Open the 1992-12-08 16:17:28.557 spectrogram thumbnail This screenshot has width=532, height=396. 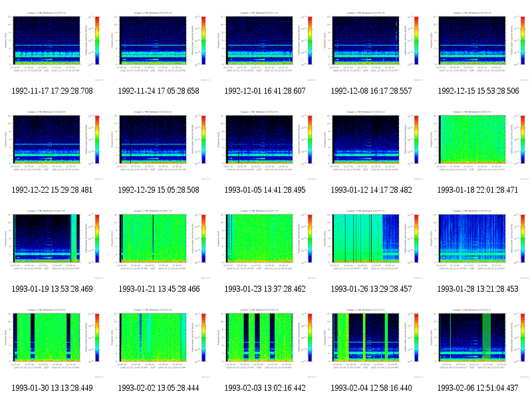coord(372,45)
